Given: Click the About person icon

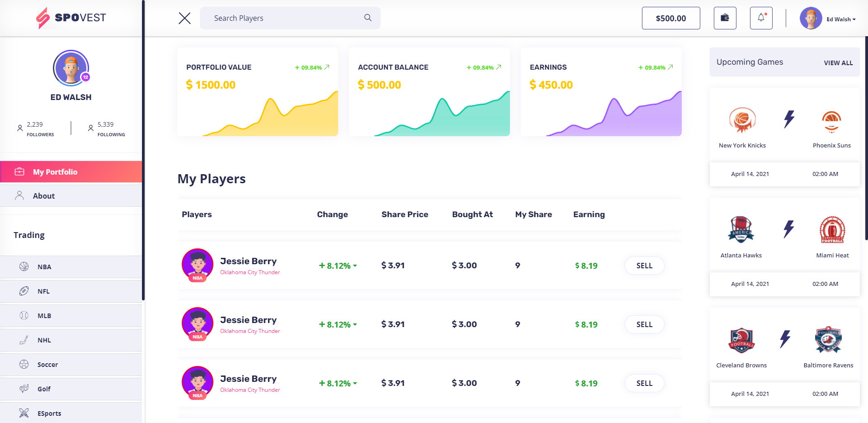Looking at the screenshot, I should [19, 195].
